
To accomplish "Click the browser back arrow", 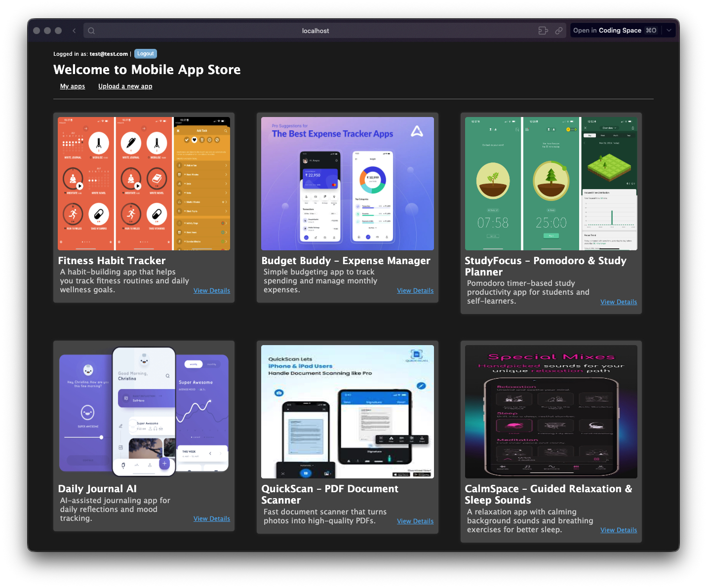I will point(74,31).
